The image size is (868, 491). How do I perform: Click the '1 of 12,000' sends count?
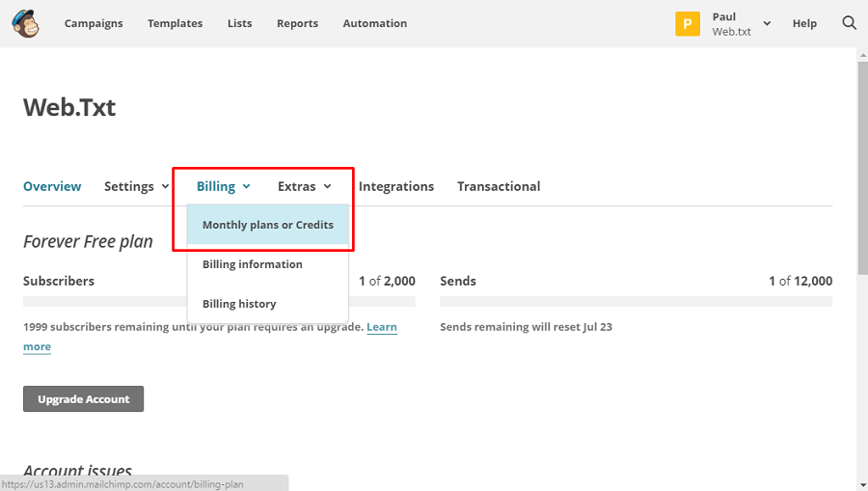pyautogui.click(x=800, y=282)
